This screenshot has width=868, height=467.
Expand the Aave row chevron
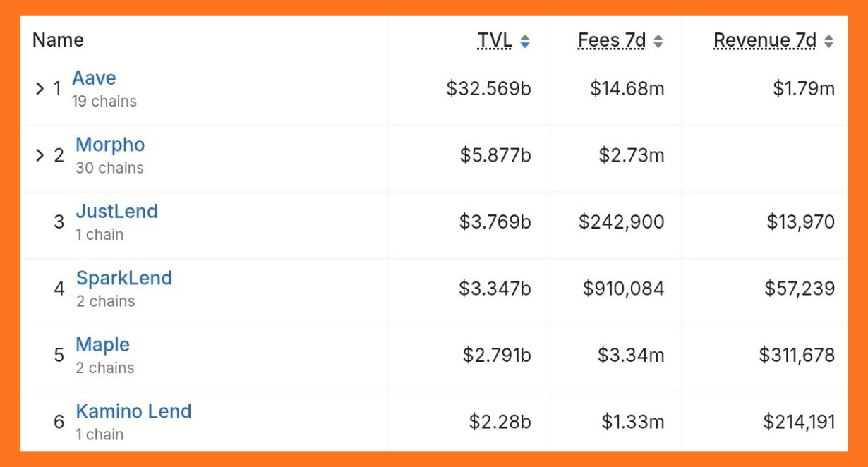[x=40, y=88]
